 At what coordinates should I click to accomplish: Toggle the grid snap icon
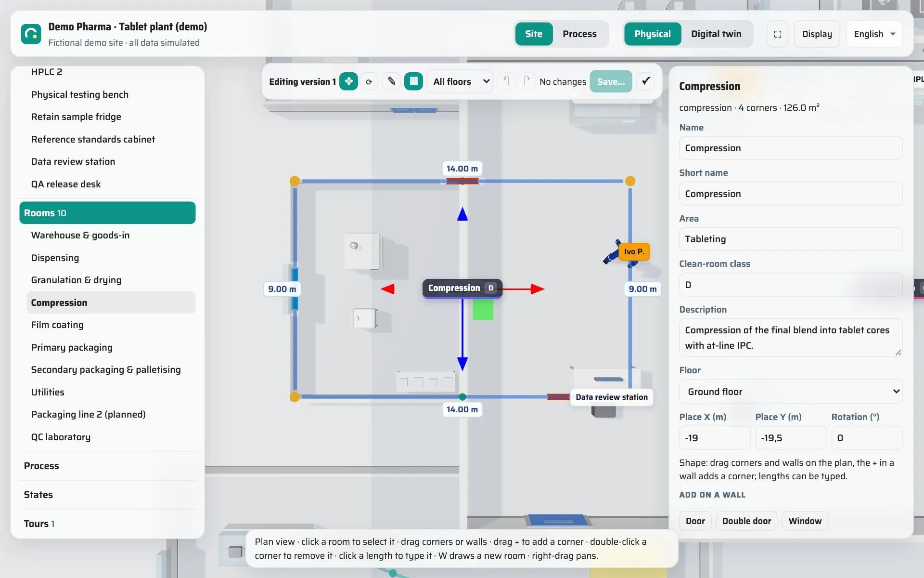(x=413, y=81)
